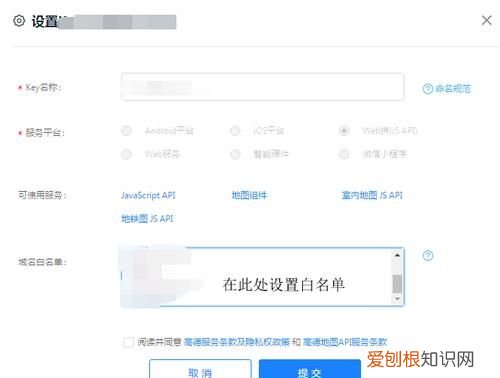The height and width of the screenshot is (378, 500).
Task: Click the help icon beside 域名白名单 box
Action: 428,256
